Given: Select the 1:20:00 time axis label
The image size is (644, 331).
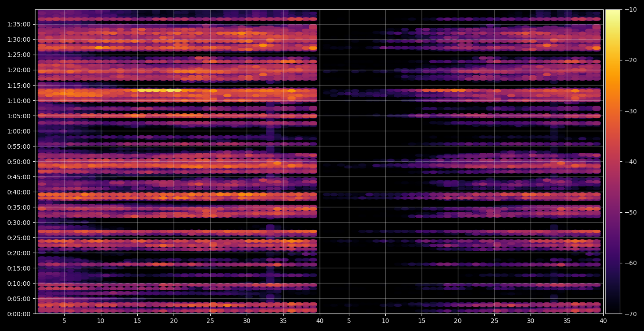Looking at the screenshot, I should click(x=19, y=70).
